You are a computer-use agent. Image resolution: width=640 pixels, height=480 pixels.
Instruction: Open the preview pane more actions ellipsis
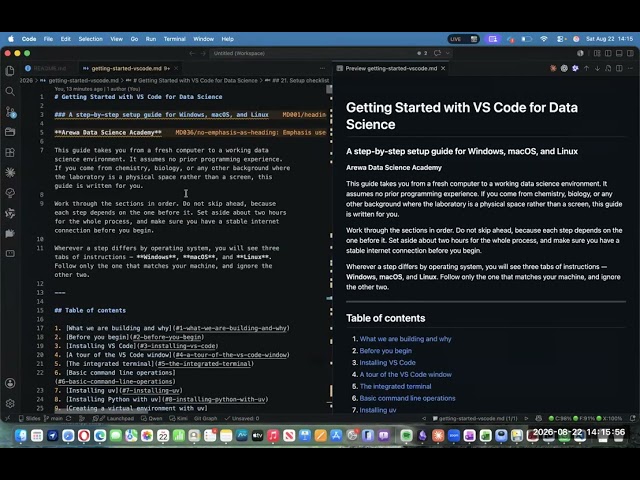[630, 68]
